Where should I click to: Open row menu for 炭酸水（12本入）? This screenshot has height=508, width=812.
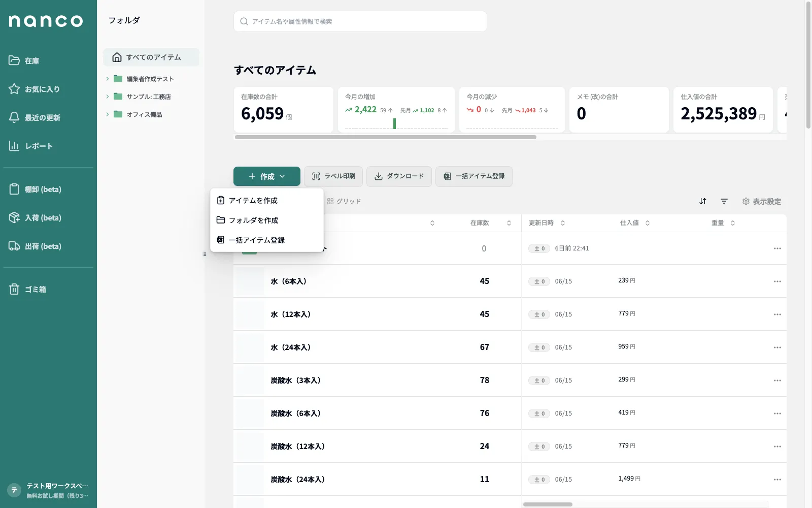(777, 447)
